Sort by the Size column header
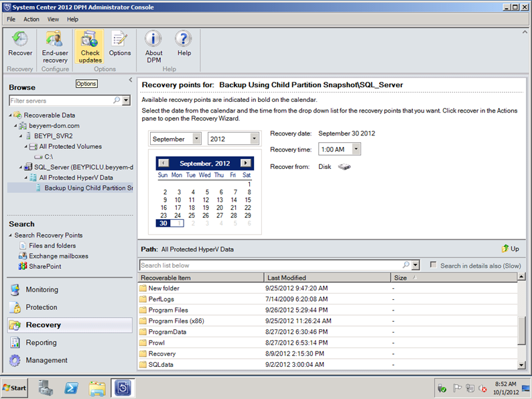The height and width of the screenshot is (399, 532). [x=454, y=278]
